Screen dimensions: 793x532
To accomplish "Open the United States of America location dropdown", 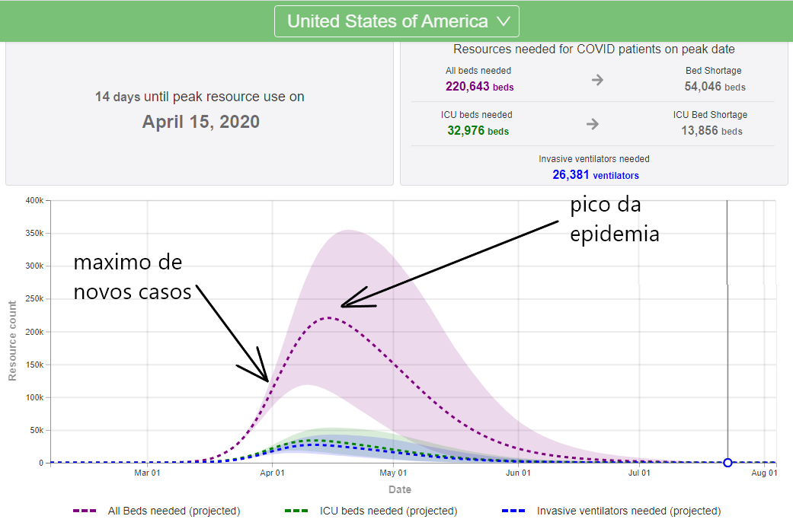I will click(396, 21).
